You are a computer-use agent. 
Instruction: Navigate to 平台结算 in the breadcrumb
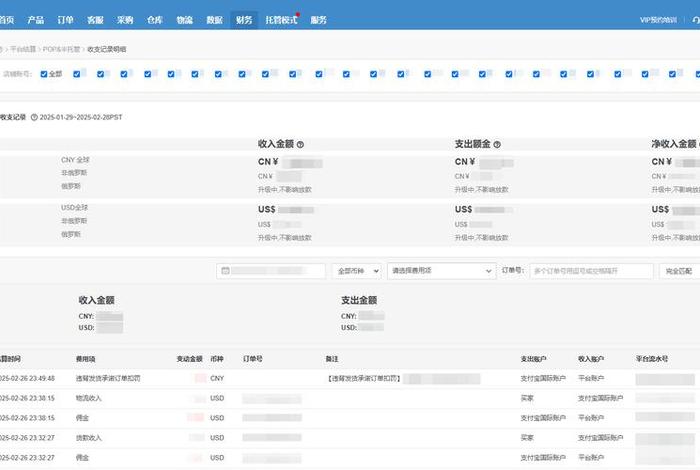point(23,49)
